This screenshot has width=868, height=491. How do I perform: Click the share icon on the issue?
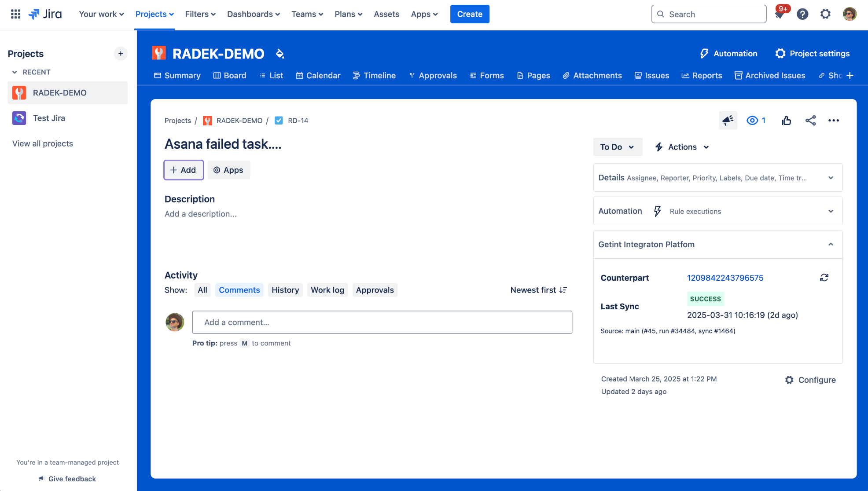(811, 120)
